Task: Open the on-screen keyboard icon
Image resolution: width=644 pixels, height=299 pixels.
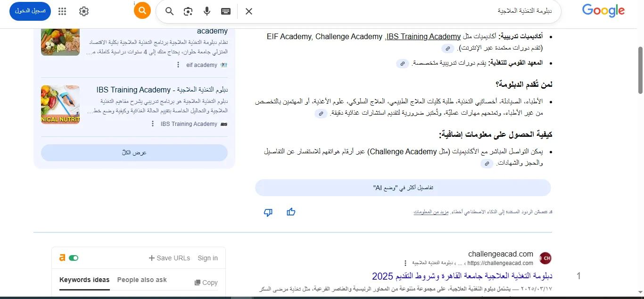Action: coord(225,11)
